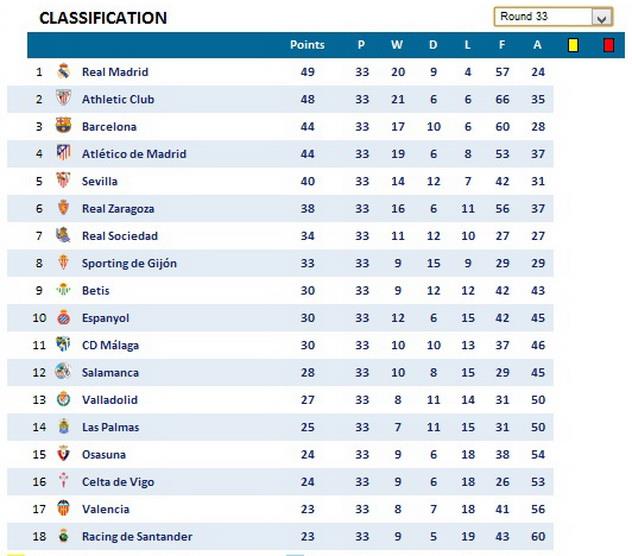Click the Valencia club crest
The image size is (632, 556).
[x=63, y=509]
